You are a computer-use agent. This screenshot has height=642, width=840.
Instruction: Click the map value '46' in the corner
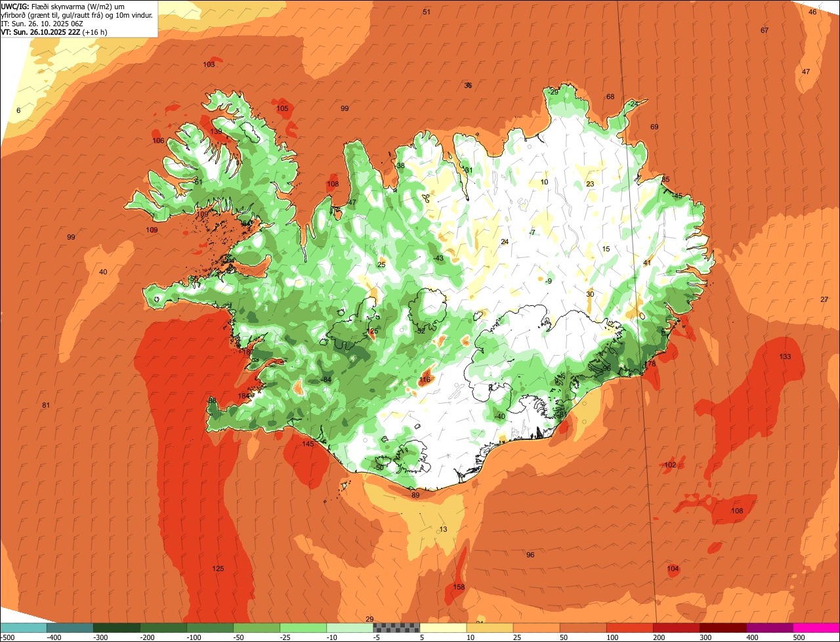coord(812,12)
